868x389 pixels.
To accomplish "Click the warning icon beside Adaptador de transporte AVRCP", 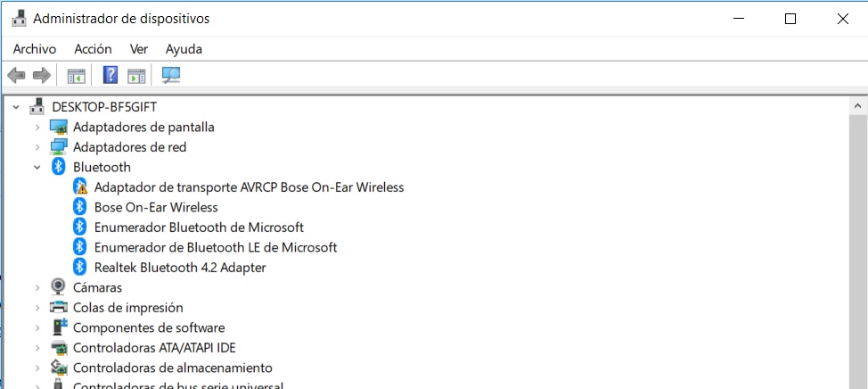I will coord(80,186).
